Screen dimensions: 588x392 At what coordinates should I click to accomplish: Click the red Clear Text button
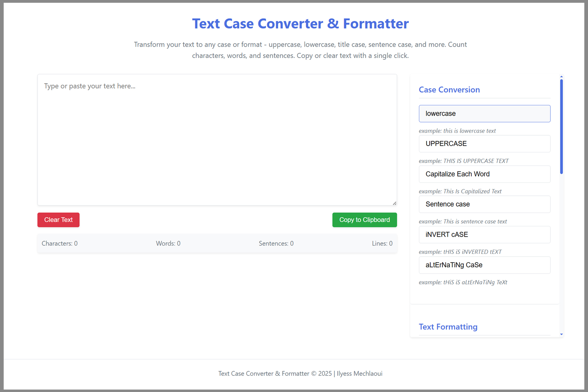[x=58, y=220]
